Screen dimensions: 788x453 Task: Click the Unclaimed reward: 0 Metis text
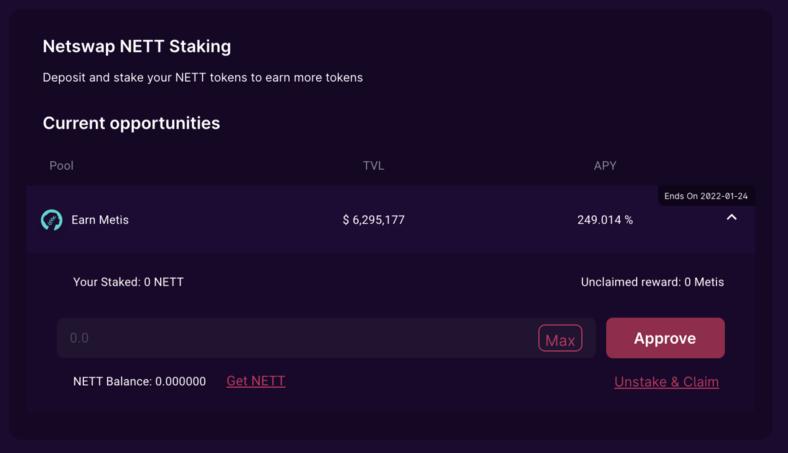click(x=652, y=282)
